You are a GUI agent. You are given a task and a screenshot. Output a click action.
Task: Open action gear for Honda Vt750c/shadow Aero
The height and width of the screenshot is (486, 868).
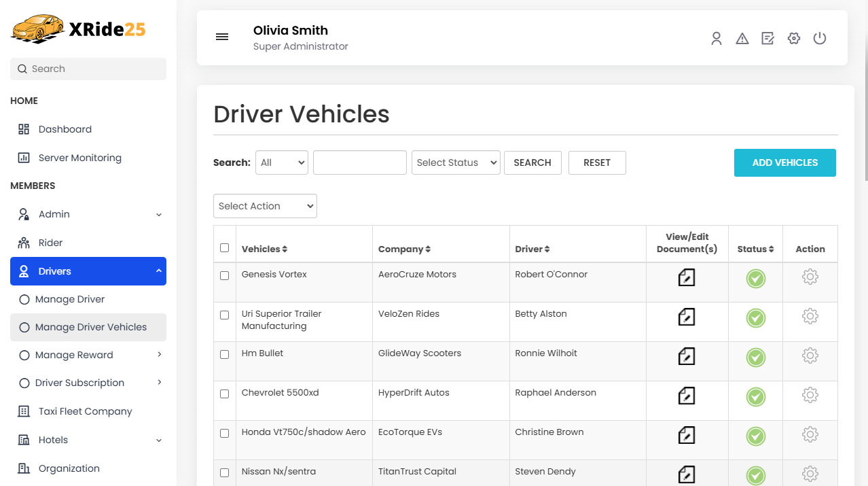[x=810, y=434]
